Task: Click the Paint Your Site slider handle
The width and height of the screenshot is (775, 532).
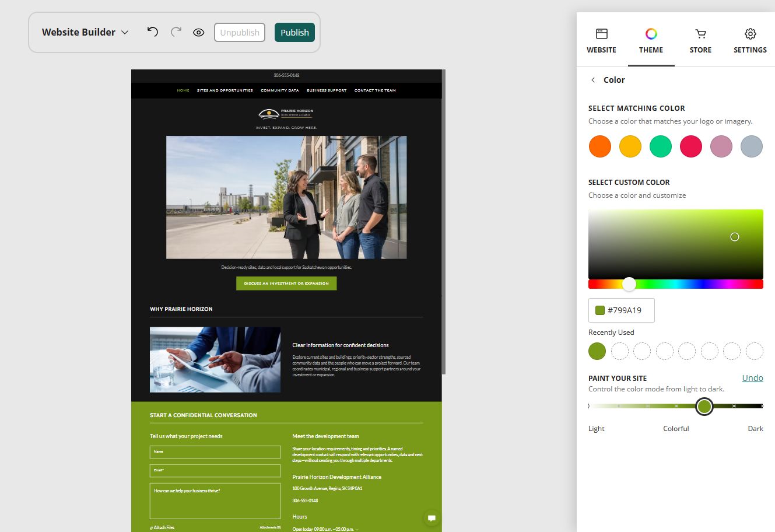Action: [x=704, y=407]
